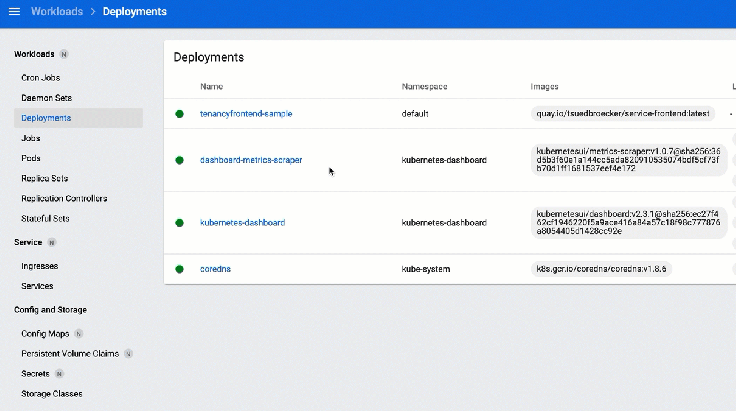Click namespace cell of dashboard-metrics-scraper row

(444, 160)
